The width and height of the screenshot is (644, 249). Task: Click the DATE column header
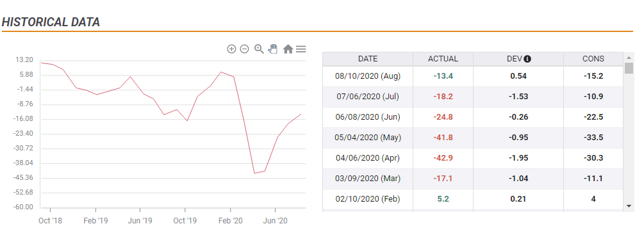point(368,59)
